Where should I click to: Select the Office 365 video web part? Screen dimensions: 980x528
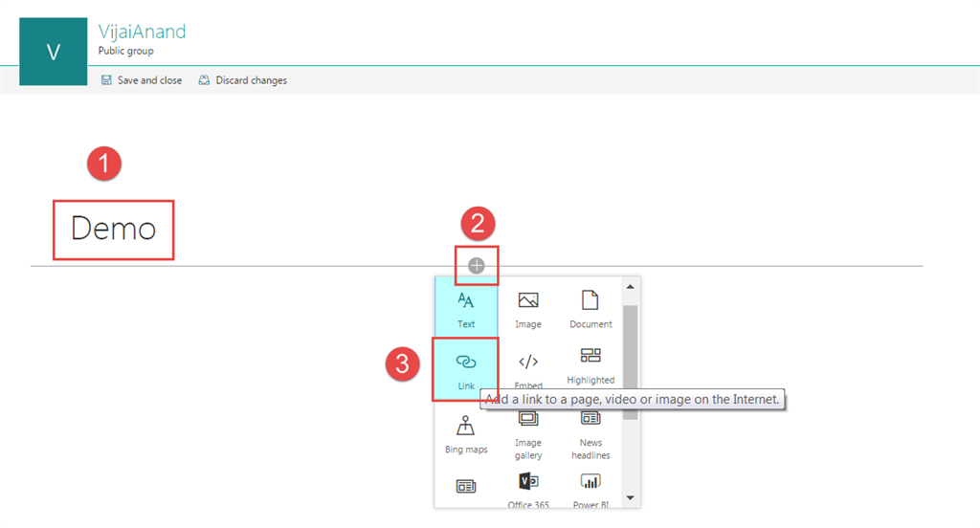[x=528, y=490]
